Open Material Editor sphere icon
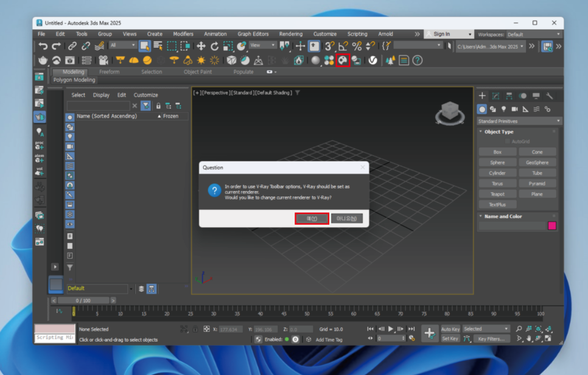The height and width of the screenshot is (375, 588). coord(316,60)
